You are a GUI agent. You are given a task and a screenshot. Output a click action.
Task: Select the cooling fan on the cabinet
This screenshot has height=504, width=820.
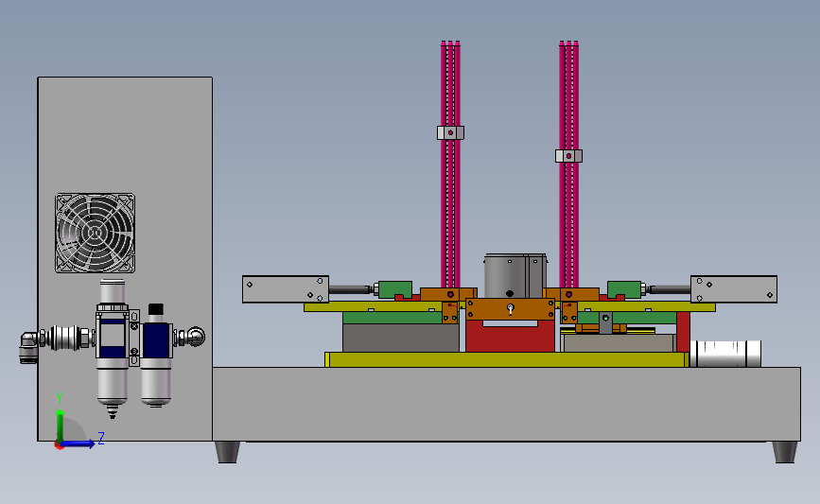click(95, 234)
